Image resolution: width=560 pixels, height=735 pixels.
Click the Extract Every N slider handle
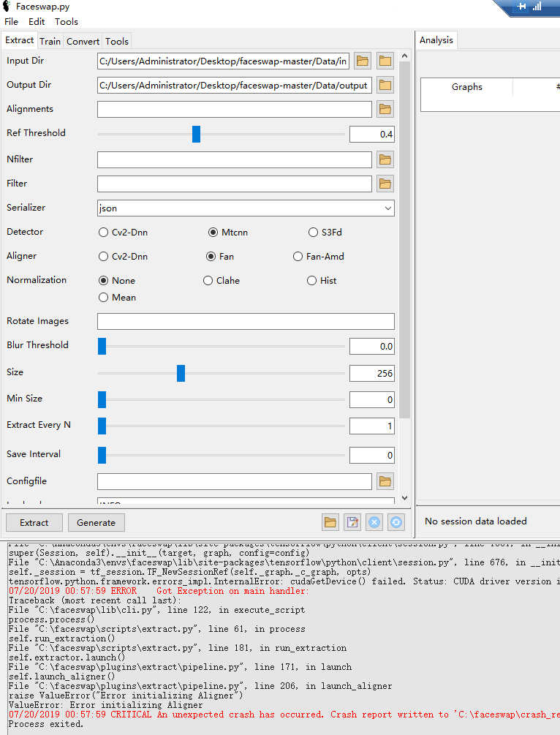click(102, 426)
